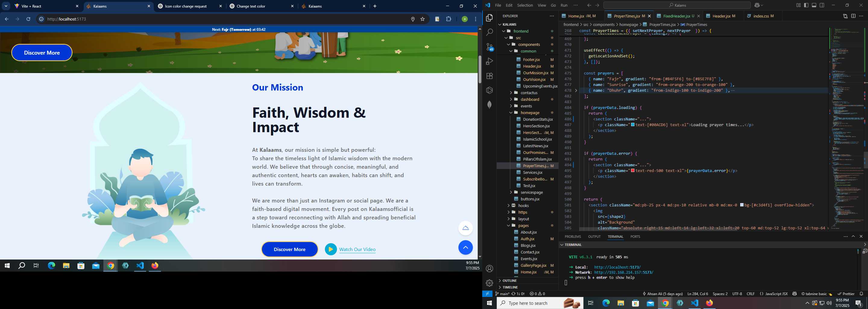Click the VS Code command center search box
The width and height of the screenshot is (868, 309).
pyautogui.click(x=677, y=5)
